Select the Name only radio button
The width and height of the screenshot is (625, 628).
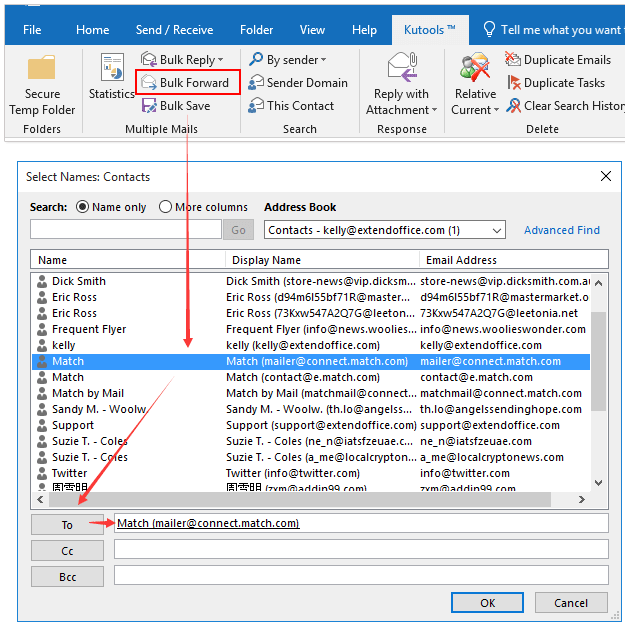(x=83, y=207)
